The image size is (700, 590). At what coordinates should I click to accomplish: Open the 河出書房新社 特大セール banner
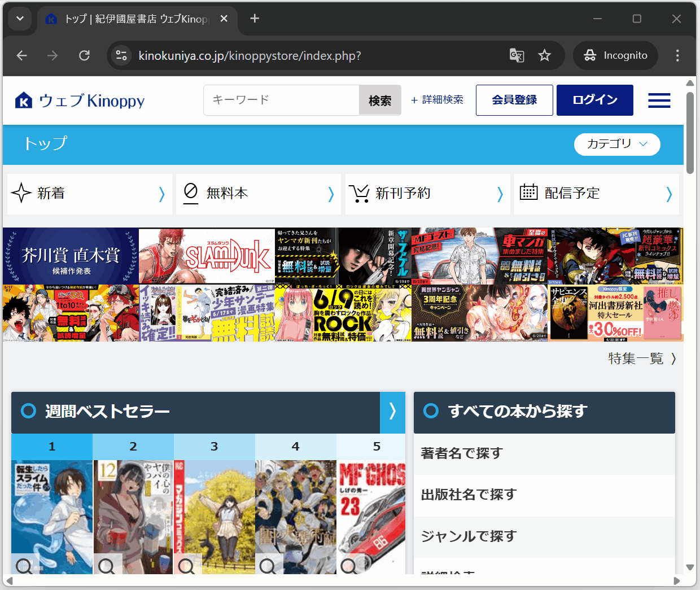coord(615,313)
